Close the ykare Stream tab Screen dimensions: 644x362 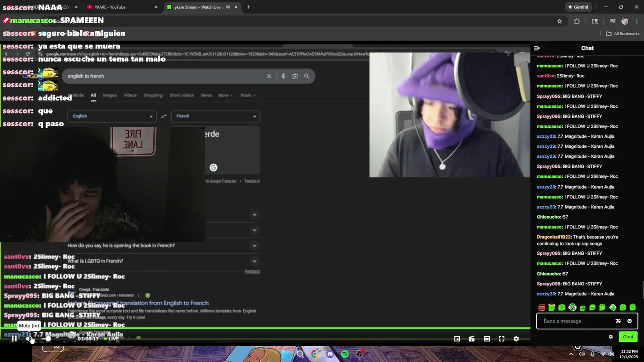(236, 7)
